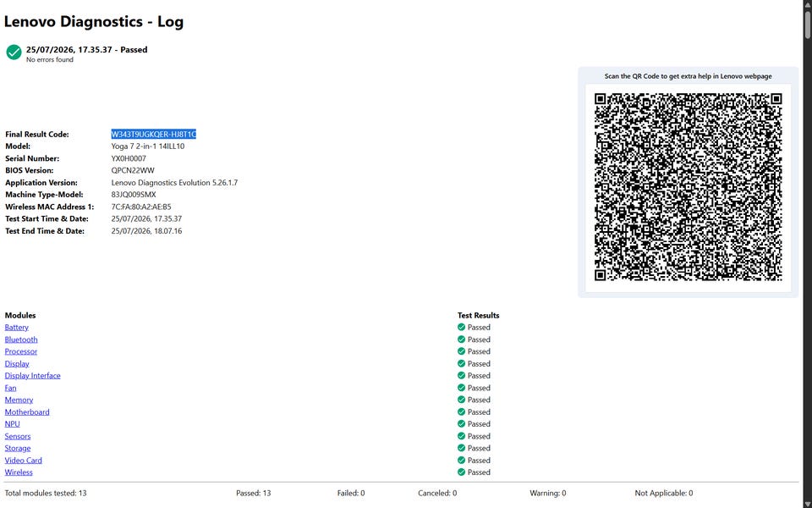Click the Test Results column header
Screen dimensions: 812x508
point(478,315)
